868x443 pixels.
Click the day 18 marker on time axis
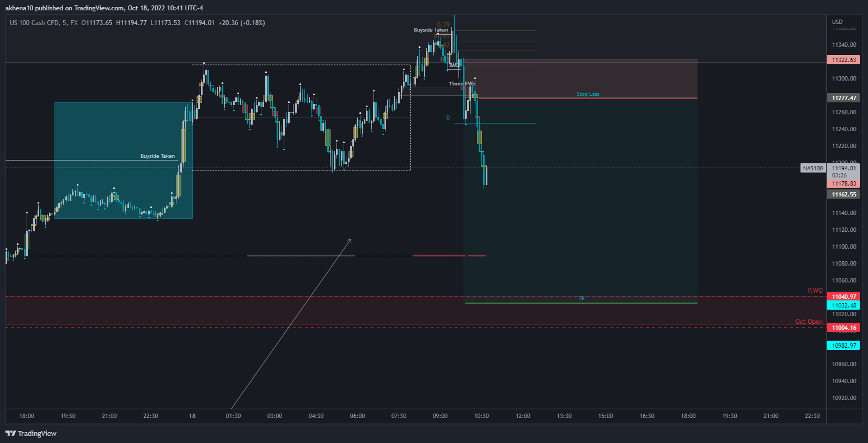point(192,416)
